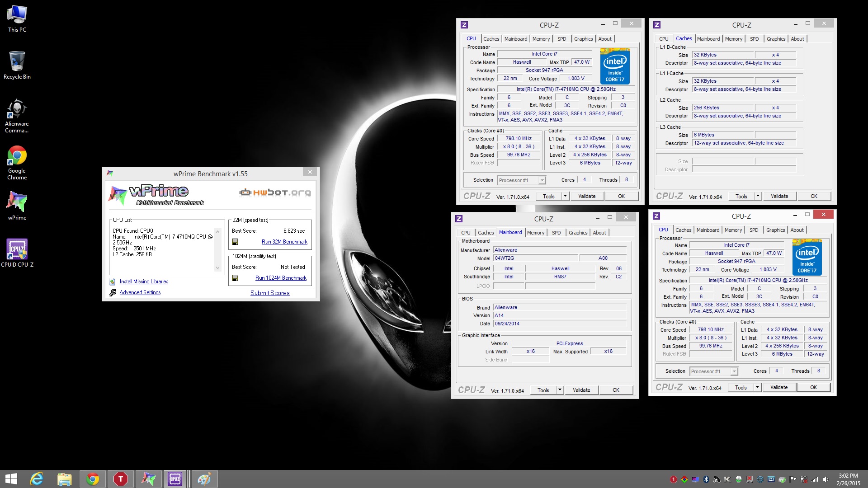Click scroll-down arrow in wPrime CPU List
Image resolution: width=868 pixels, height=488 pixels.
(x=218, y=268)
